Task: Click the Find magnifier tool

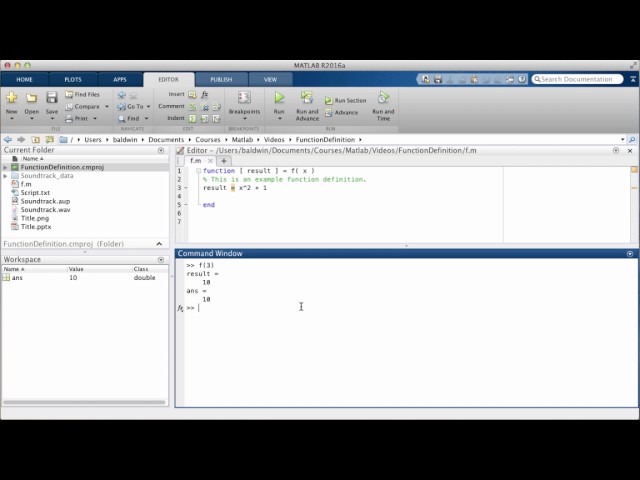Action: point(129,118)
